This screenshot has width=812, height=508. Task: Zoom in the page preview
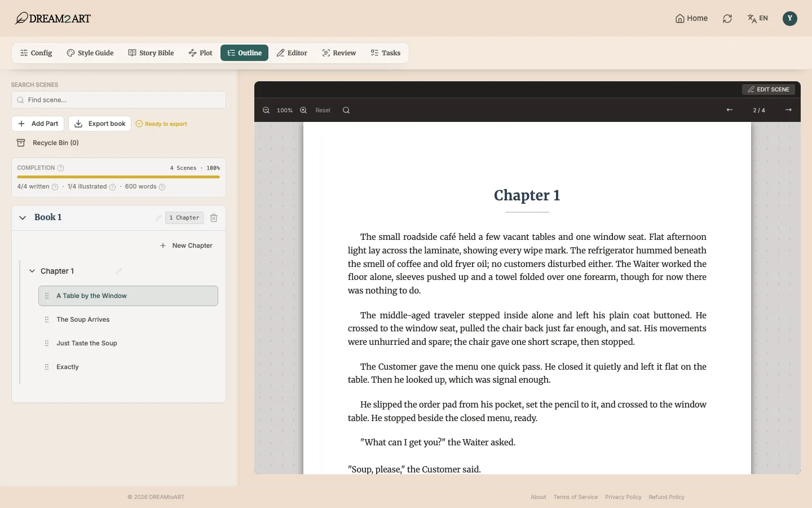[303, 110]
